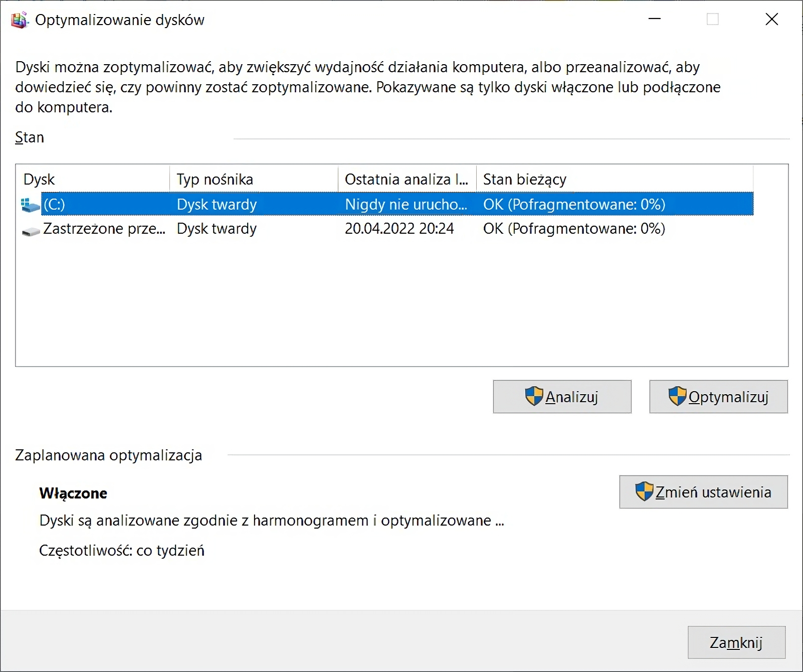Click the disk icon beside Zastrzeżone prze...
This screenshot has height=672, width=803.
point(30,229)
